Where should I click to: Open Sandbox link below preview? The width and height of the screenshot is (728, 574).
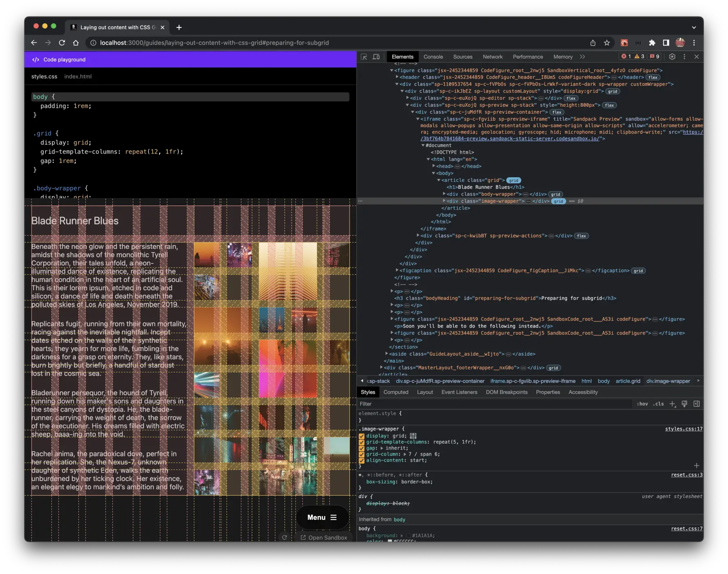pyautogui.click(x=324, y=538)
